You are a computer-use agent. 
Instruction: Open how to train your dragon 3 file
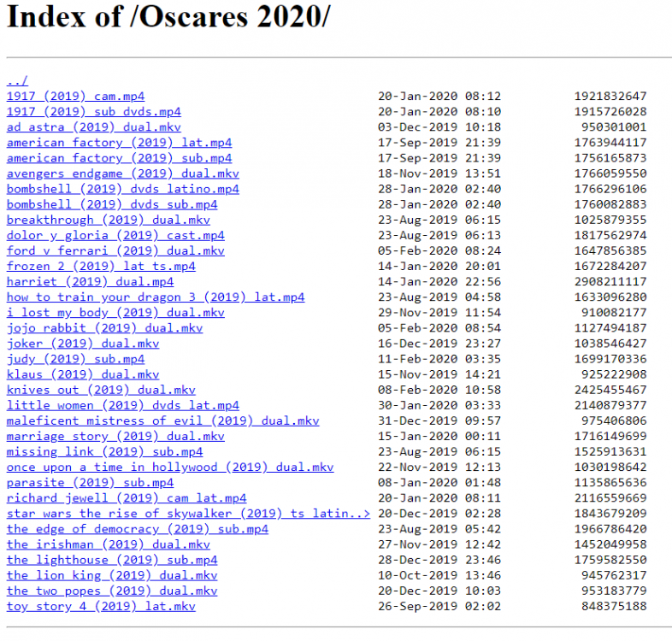click(155, 297)
